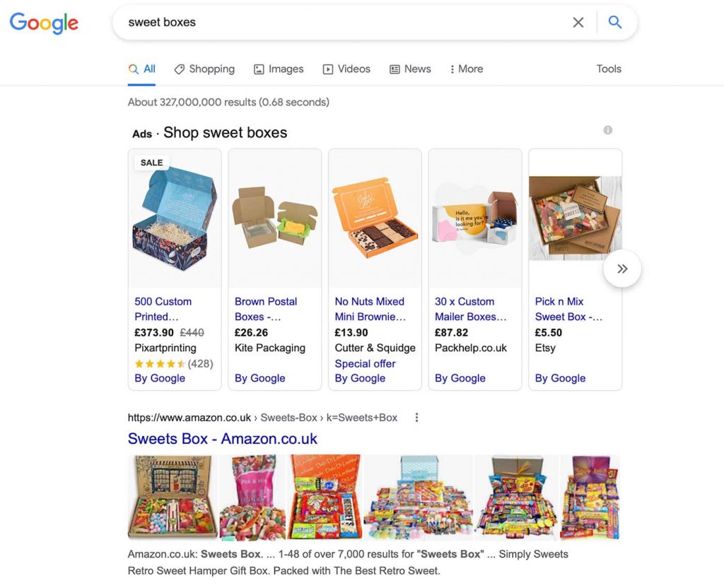Expand the Tools options
This screenshot has height=588, width=724.
coord(608,69)
